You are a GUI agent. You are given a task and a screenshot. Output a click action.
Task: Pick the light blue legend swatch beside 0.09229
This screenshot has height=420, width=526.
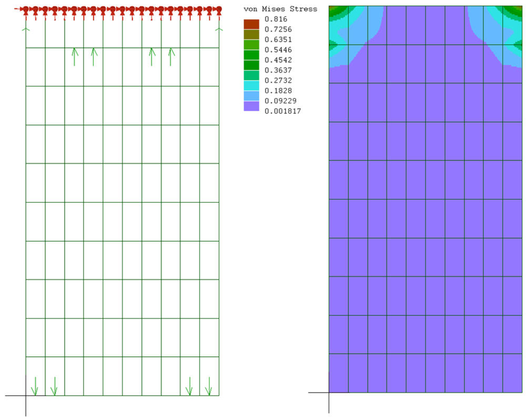click(x=251, y=96)
